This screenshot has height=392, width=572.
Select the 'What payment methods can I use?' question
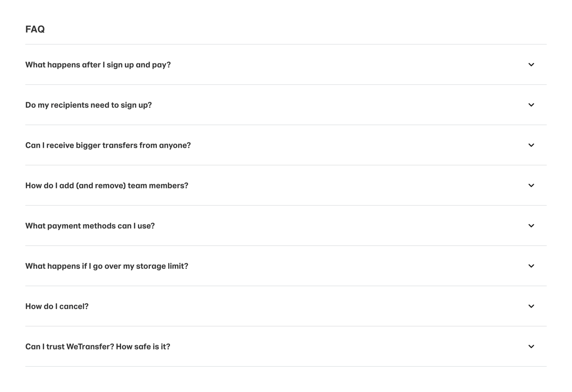(90, 226)
